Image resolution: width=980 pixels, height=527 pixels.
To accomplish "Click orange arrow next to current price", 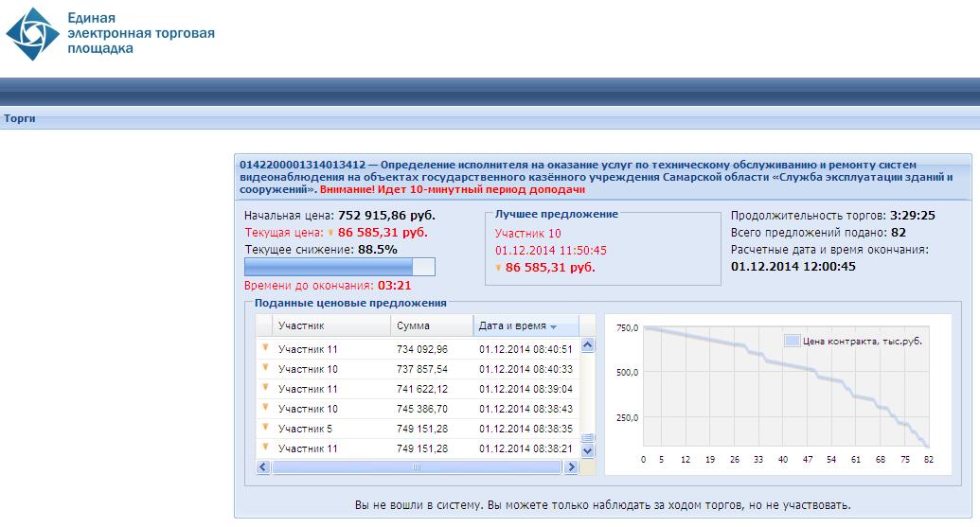I will point(330,232).
